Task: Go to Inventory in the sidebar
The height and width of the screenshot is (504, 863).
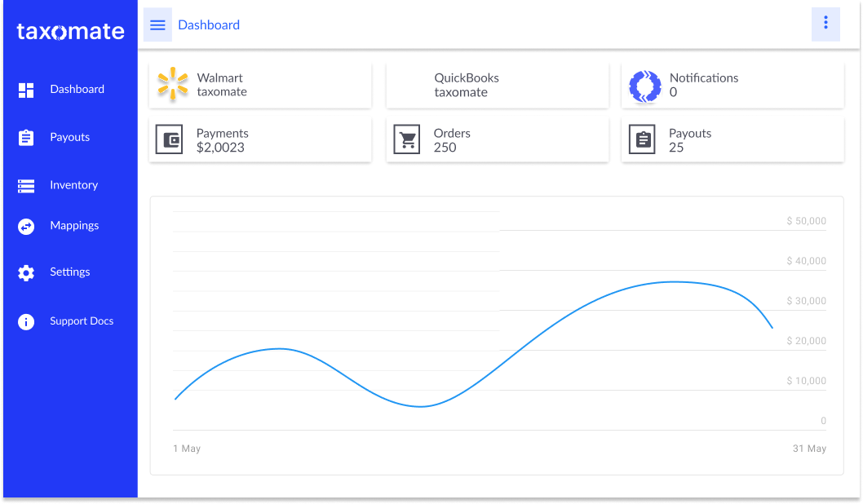Action: point(73,185)
